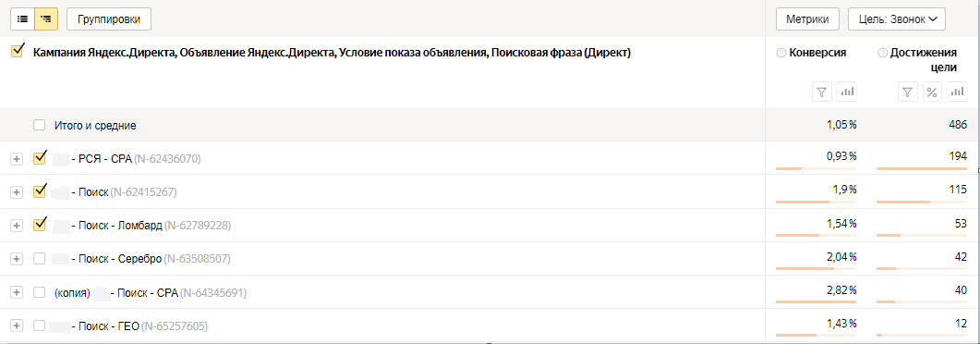Sort by the Конверсия column header
Screen dimensions: 980x344
point(817,53)
